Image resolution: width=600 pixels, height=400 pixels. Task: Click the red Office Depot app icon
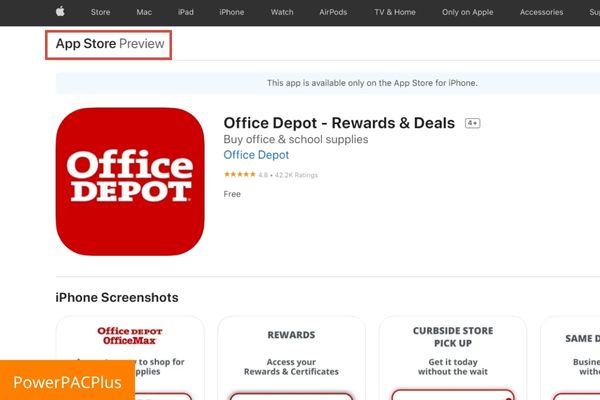tap(130, 181)
